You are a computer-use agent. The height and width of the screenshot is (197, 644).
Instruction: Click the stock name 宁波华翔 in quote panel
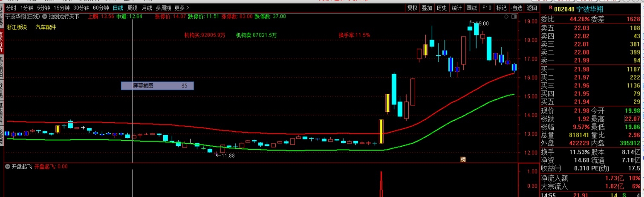click(590, 9)
